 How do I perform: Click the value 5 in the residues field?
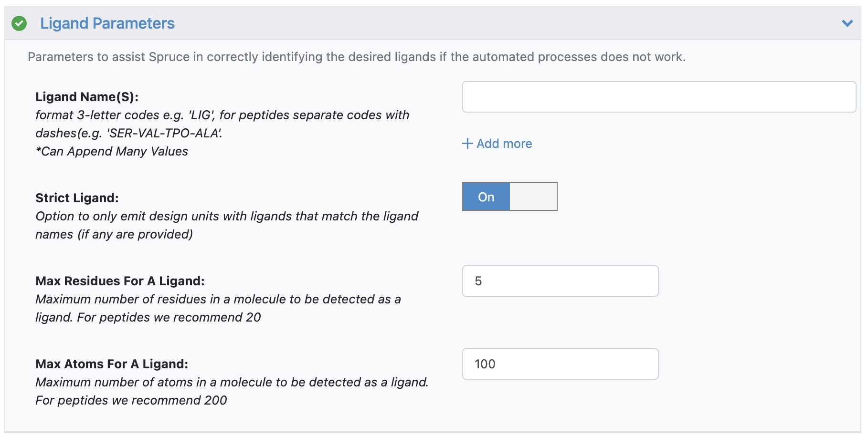click(x=478, y=281)
